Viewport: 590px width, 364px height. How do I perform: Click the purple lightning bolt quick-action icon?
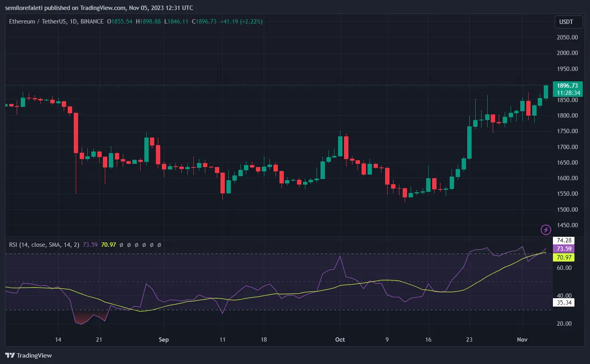tap(545, 230)
